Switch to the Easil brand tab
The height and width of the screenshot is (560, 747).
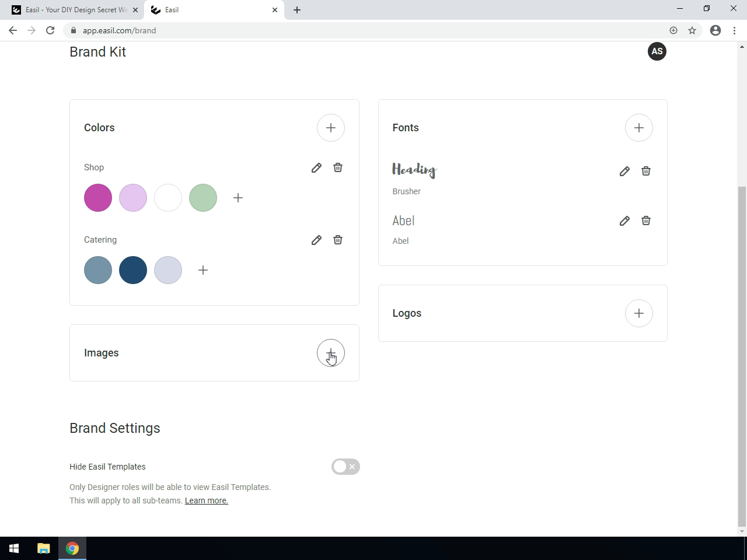click(214, 10)
